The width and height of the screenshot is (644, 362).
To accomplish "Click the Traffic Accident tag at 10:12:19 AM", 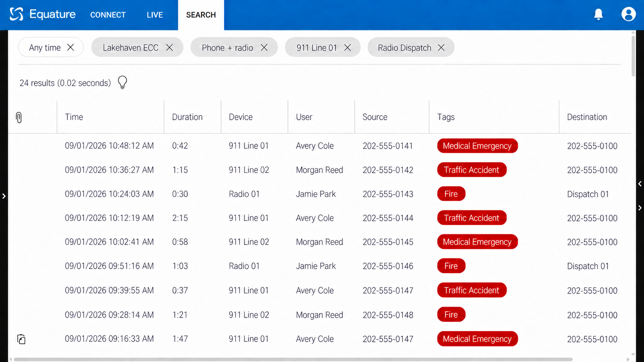I will click(471, 218).
